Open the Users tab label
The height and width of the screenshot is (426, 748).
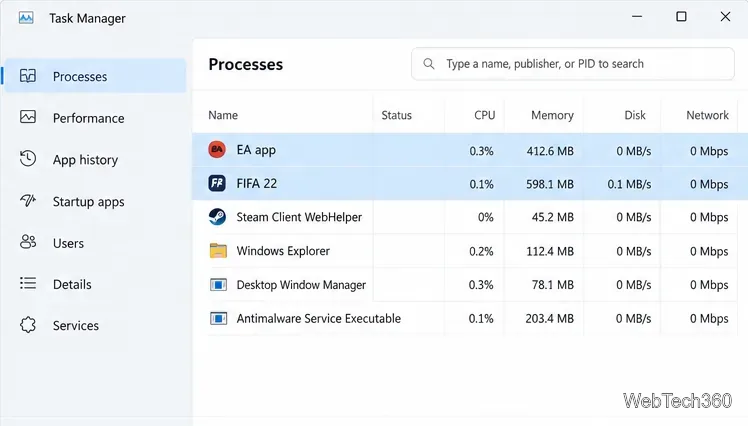pos(68,243)
